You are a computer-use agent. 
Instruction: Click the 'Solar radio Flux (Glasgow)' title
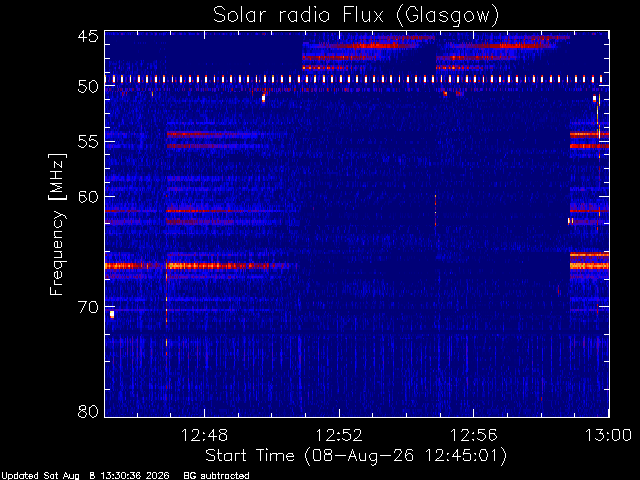click(356, 16)
